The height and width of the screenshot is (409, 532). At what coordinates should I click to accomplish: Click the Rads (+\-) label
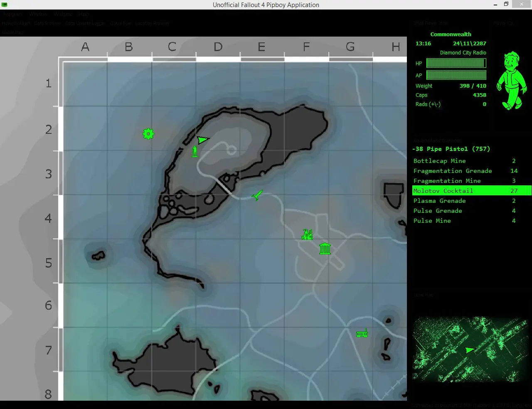point(428,104)
